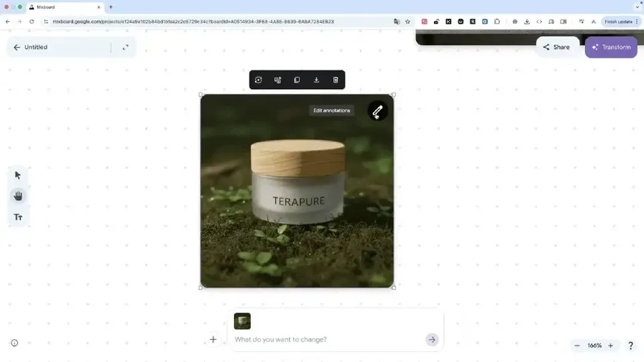Select the jar thumbnail in the prompt box
The height and width of the screenshot is (362, 644).
[242, 321]
